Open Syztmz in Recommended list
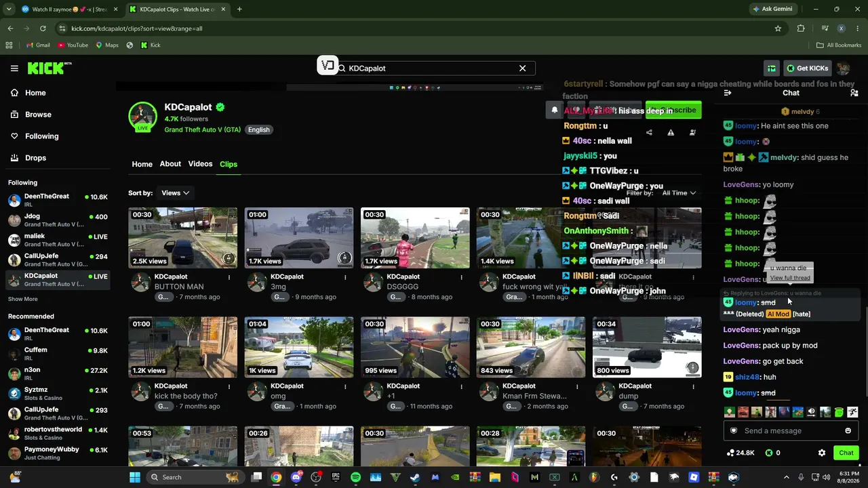868x488 pixels. coord(58,392)
